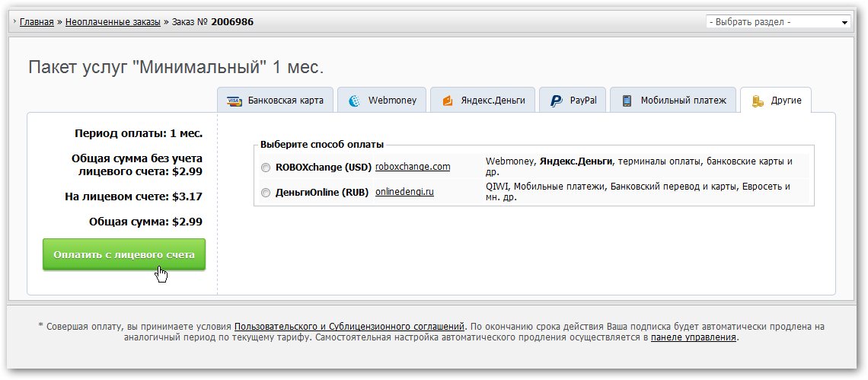Open the PayPal payment tab

[573, 101]
